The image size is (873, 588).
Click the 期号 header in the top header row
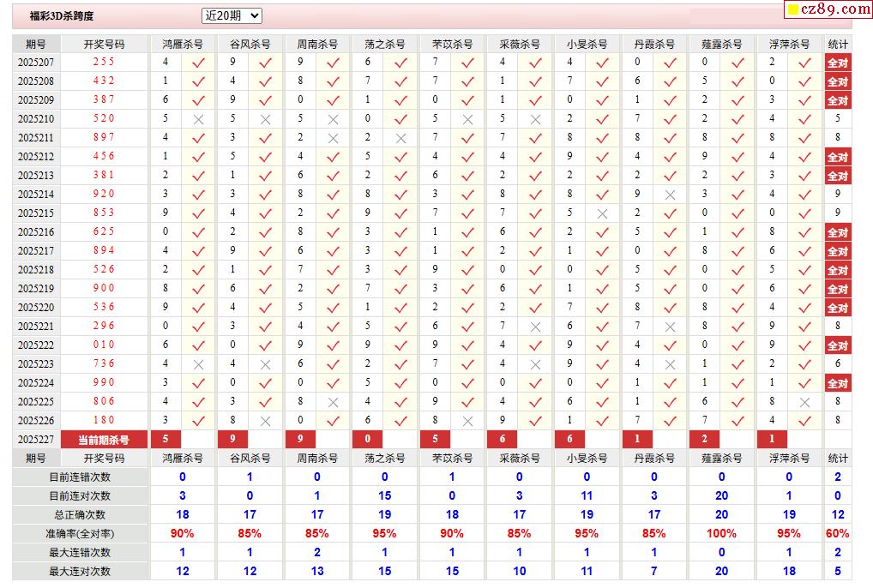(x=36, y=44)
